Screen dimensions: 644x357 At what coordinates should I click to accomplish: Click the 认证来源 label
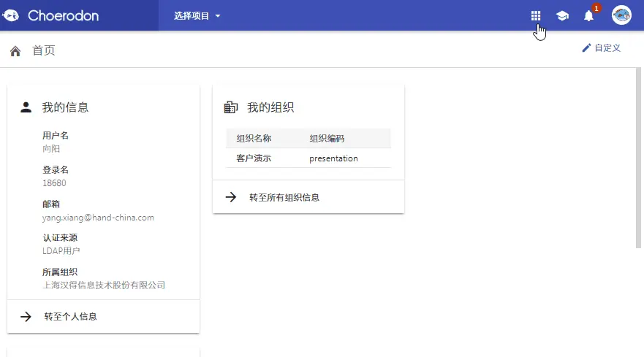tap(60, 237)
